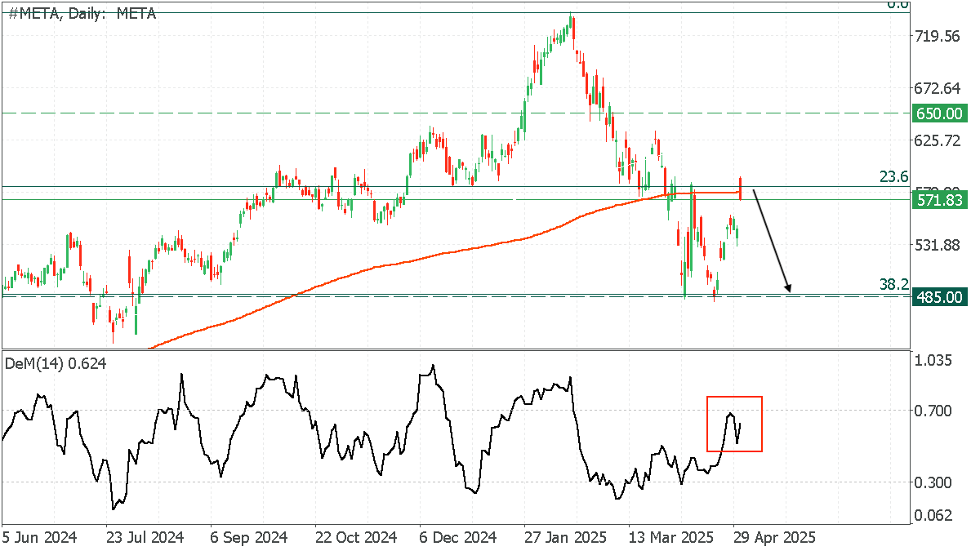Click the 672.64 price axis label
Image resolution: width=980 pixels, height=551 pixels.
tap(938, 88)
